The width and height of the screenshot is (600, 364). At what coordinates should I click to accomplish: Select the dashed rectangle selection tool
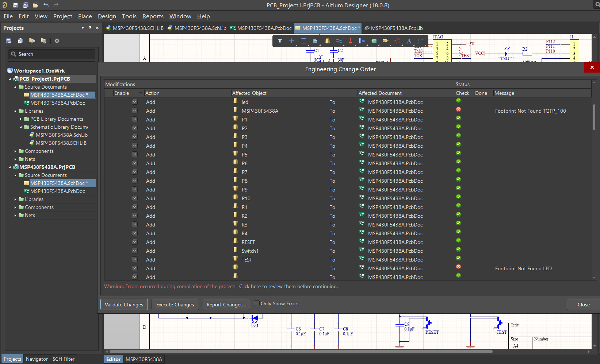pos(303,41)
